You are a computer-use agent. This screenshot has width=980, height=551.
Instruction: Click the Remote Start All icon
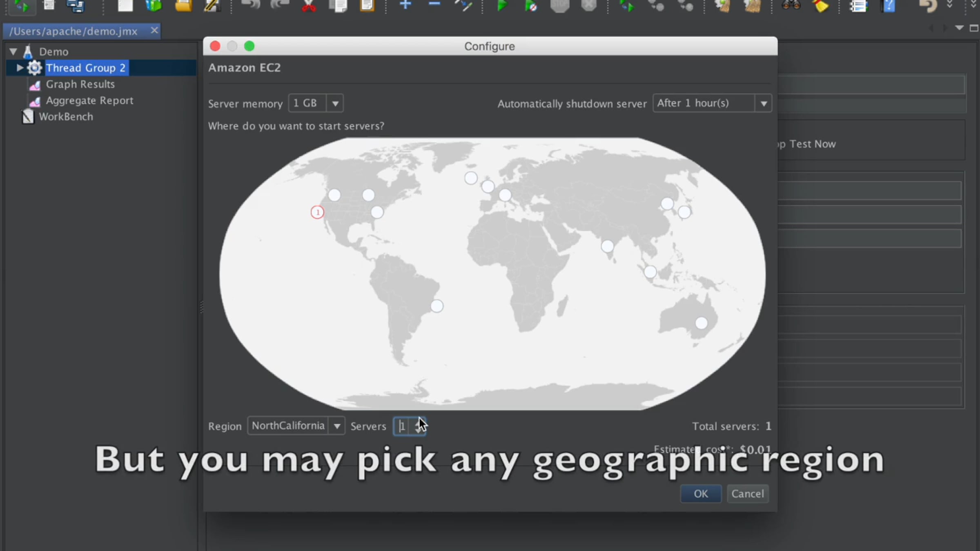coord(627,5)
